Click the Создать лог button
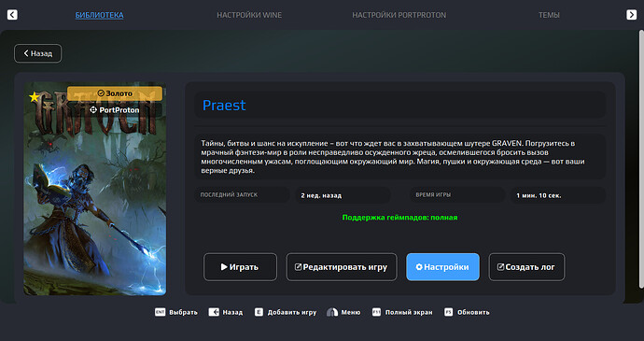This screenshot has height=341, width=644. point(526,267)
